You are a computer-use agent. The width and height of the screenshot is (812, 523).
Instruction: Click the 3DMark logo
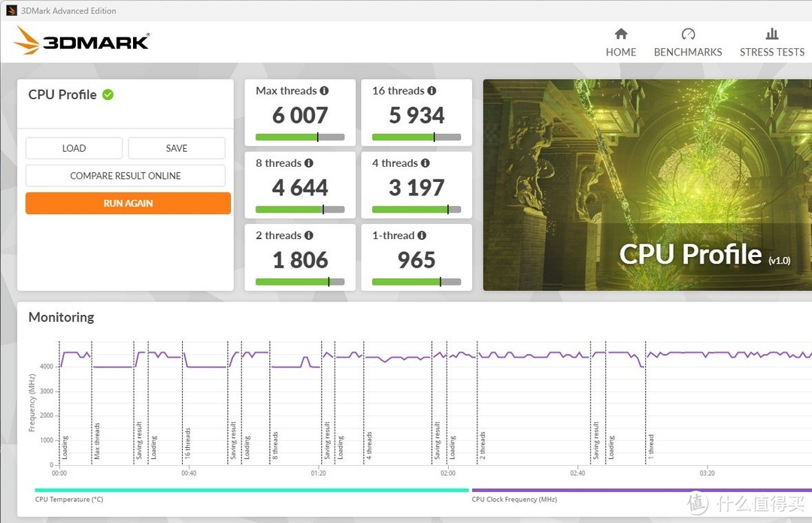coord(82,41)
